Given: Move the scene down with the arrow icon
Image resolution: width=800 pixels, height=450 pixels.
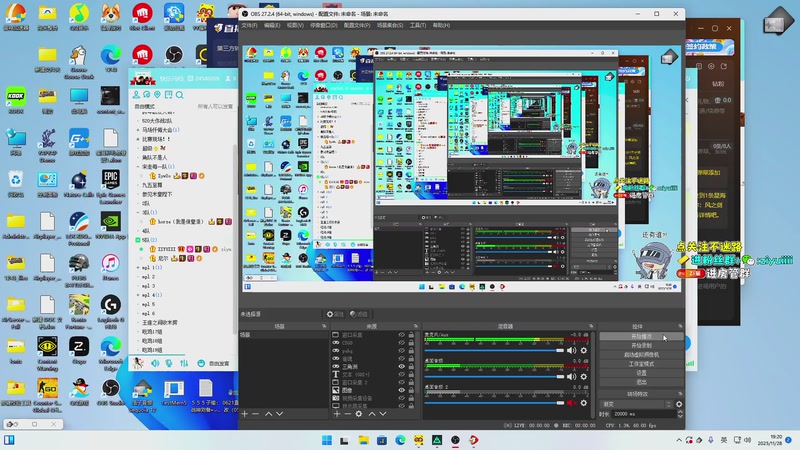Looking at the screenshot, I should (x=279, y=414).
